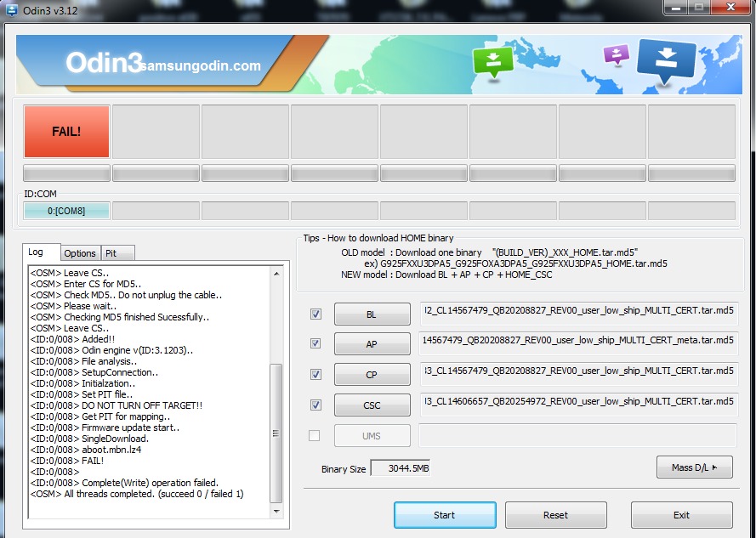Image resolution: width=756 pixels, height=538 pixels.
Task: Reset the Odin settings
Action: [555, 515]
